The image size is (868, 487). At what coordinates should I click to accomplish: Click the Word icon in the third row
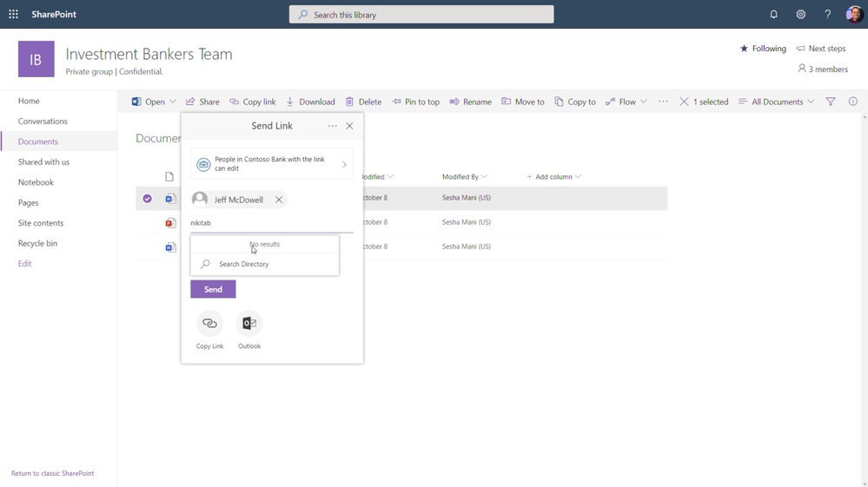click(x=170, y=247)
